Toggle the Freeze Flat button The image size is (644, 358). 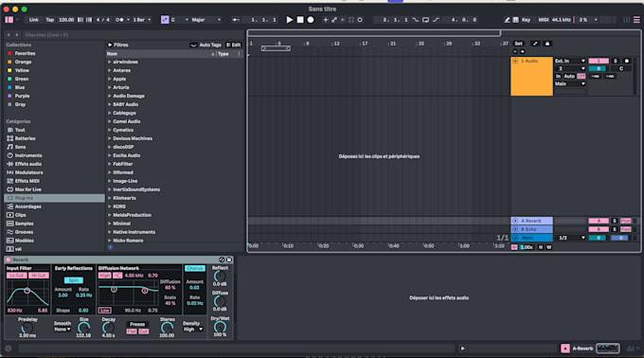pyautogui.click(x=132, y=331)
